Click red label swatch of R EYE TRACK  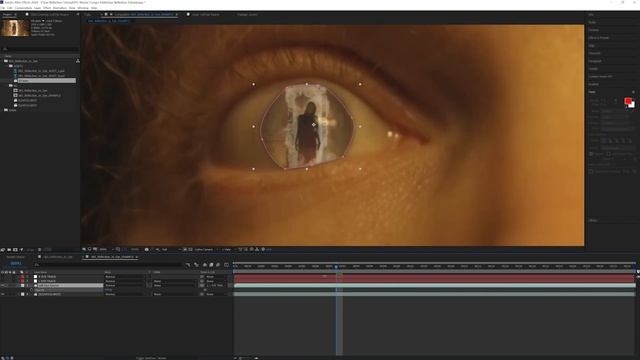(x=22, y=277)
